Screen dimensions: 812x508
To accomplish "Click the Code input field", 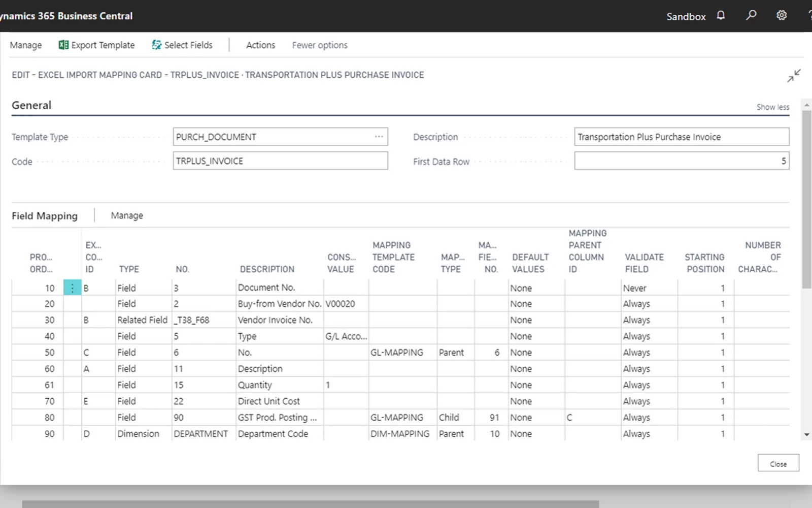I will coord(280,161).
